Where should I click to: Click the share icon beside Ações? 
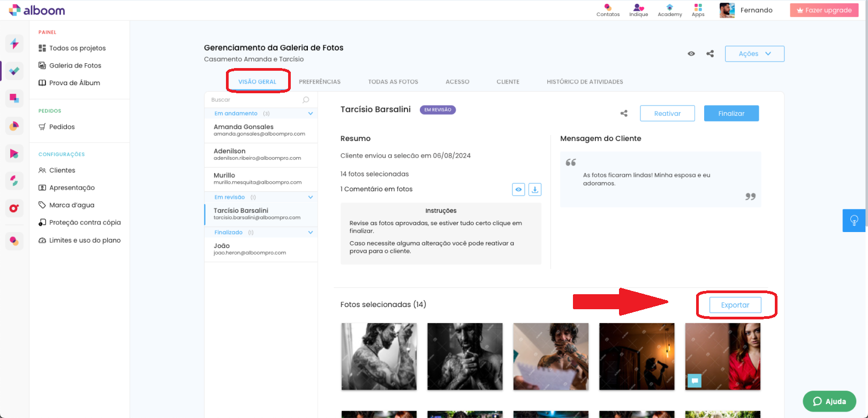click(x=710, y=54)
